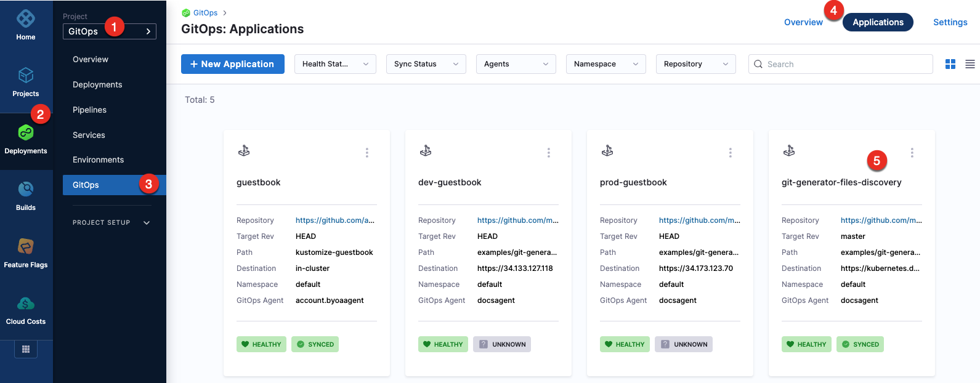Open the Home module icon

(26, 19)
